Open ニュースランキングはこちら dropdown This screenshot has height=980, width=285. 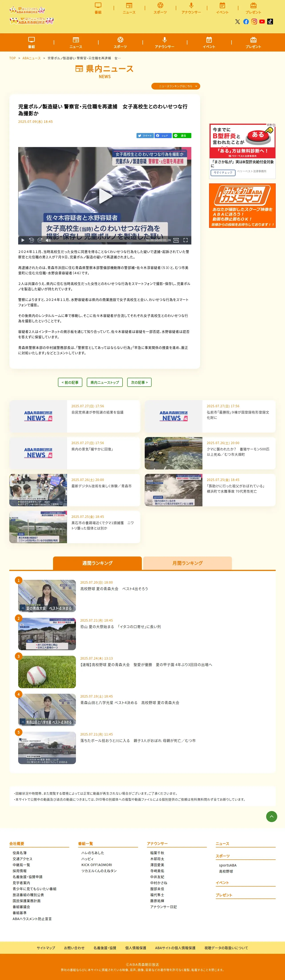176,86
